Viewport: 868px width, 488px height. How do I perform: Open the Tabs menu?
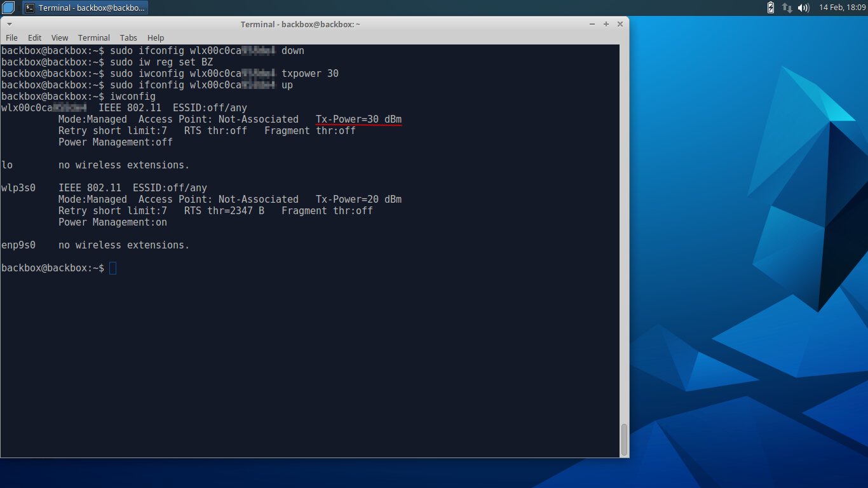pos(128,37)
